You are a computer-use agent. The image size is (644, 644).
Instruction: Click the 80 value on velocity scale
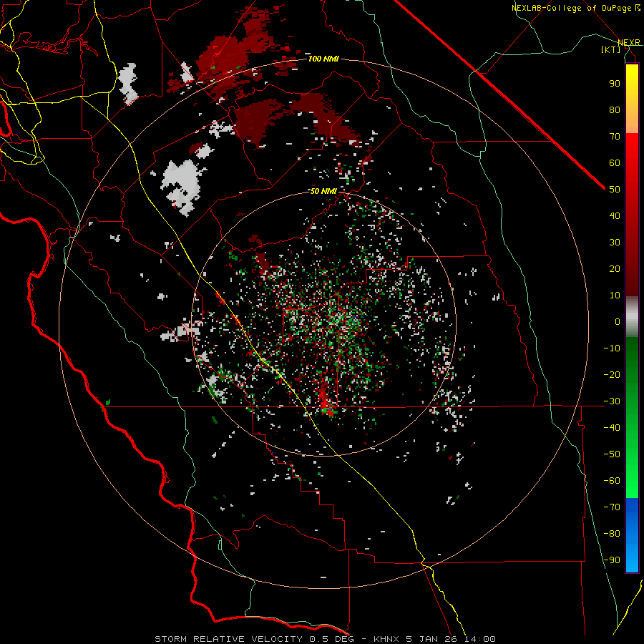(x=615, y=110)
